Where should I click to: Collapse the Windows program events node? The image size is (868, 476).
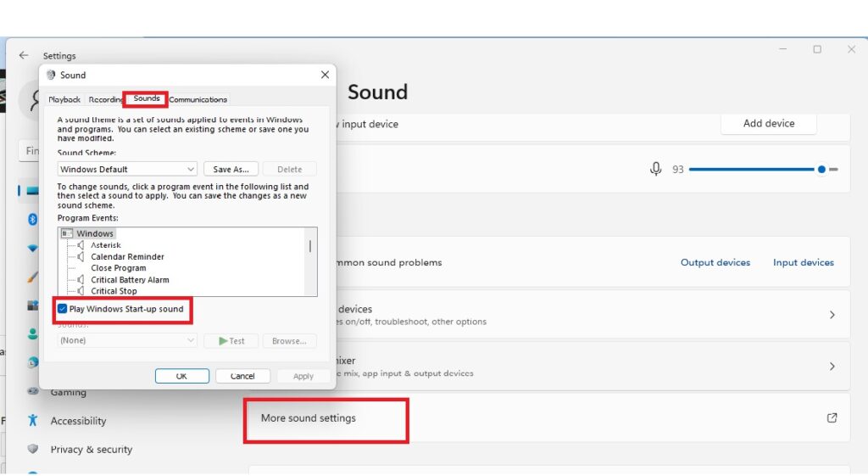(x=67, y=233)
